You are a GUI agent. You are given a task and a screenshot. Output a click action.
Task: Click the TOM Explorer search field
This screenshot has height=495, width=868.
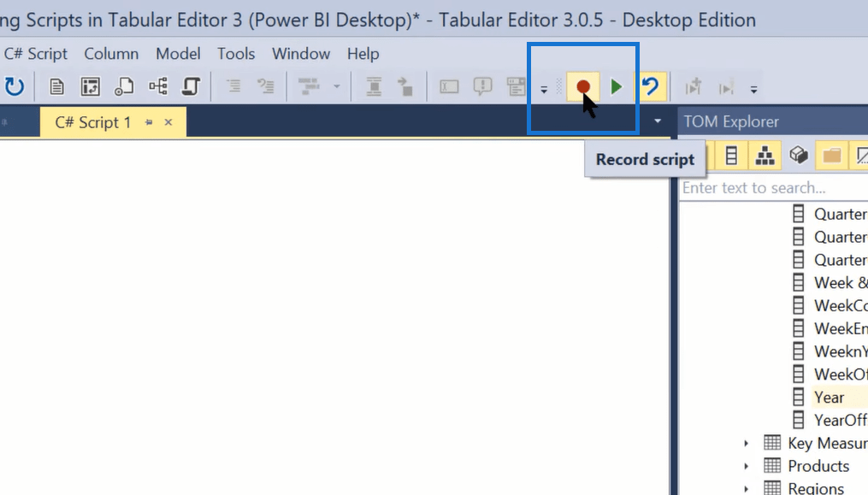(770, 188)
